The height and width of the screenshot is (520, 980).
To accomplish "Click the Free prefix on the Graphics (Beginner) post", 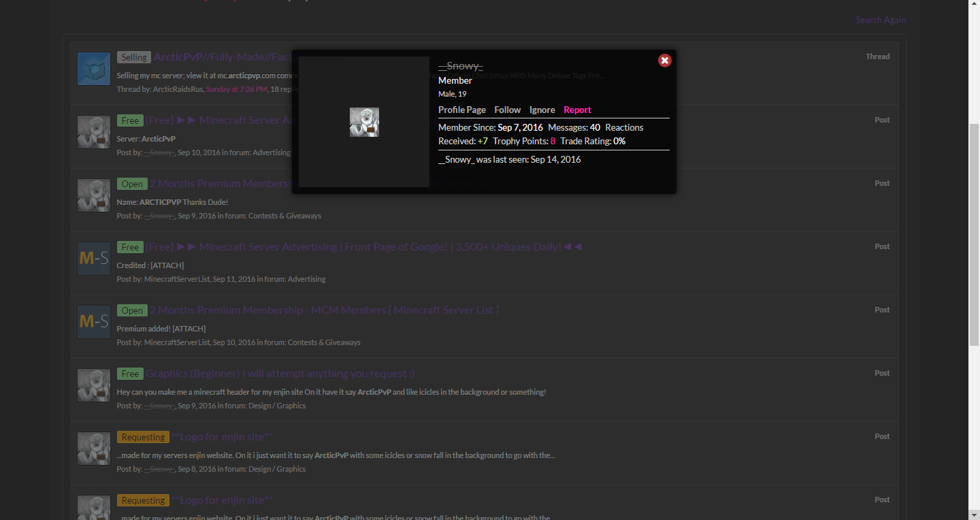I will (x=130, y=374).
